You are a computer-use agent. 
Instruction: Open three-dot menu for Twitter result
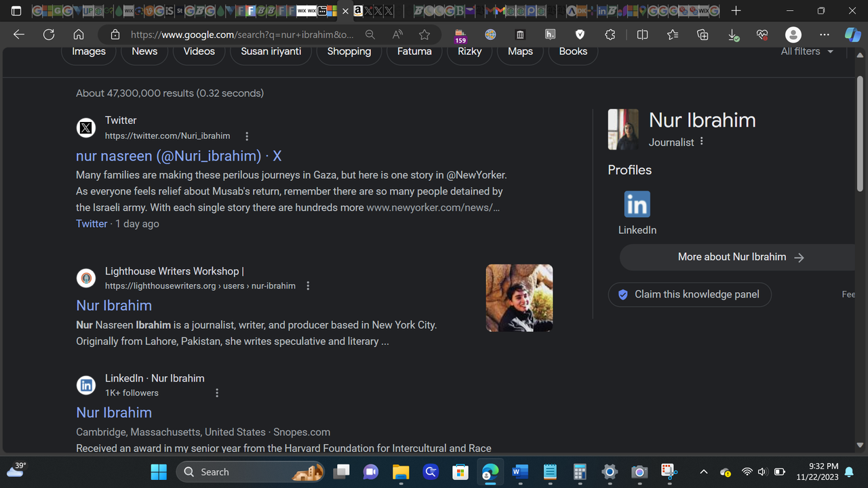247,136
